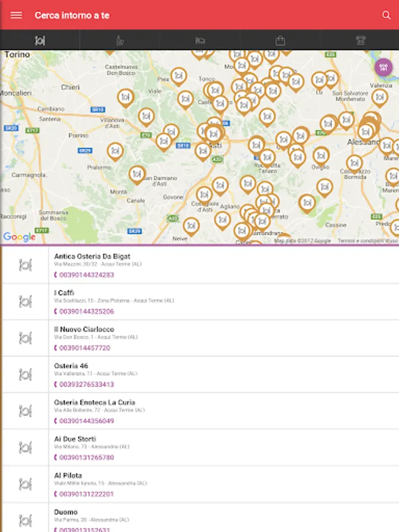Viewport: 399px width, 532px height.
Task: Click the map pin near Chieri
Action: [x=125, y=98]
